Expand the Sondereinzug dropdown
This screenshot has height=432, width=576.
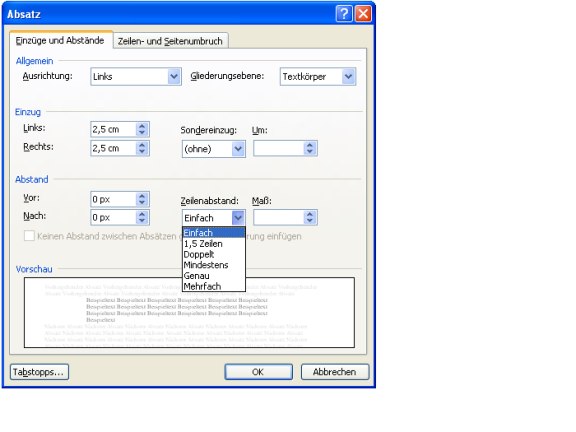click(x=238, y=149)
